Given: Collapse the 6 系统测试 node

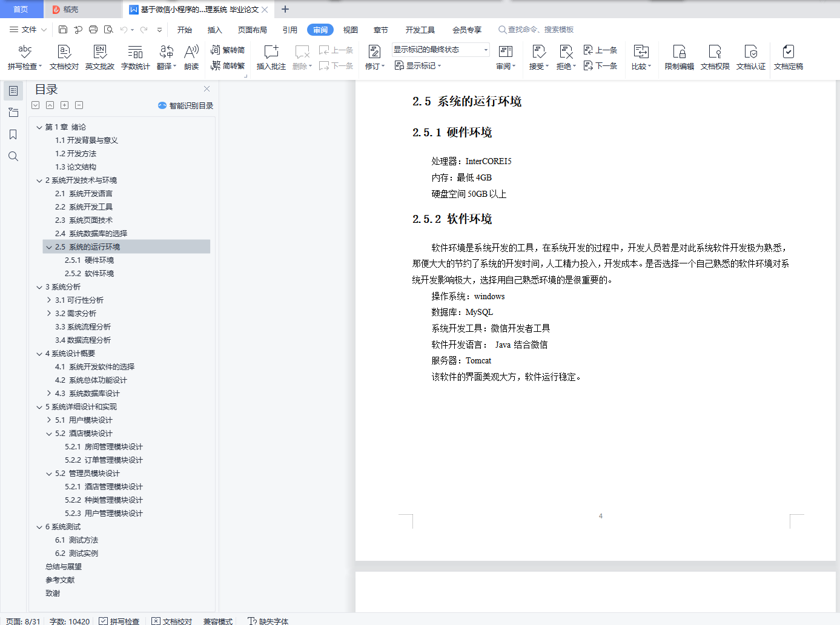Looking at the screenshot, I should [39, 527].
